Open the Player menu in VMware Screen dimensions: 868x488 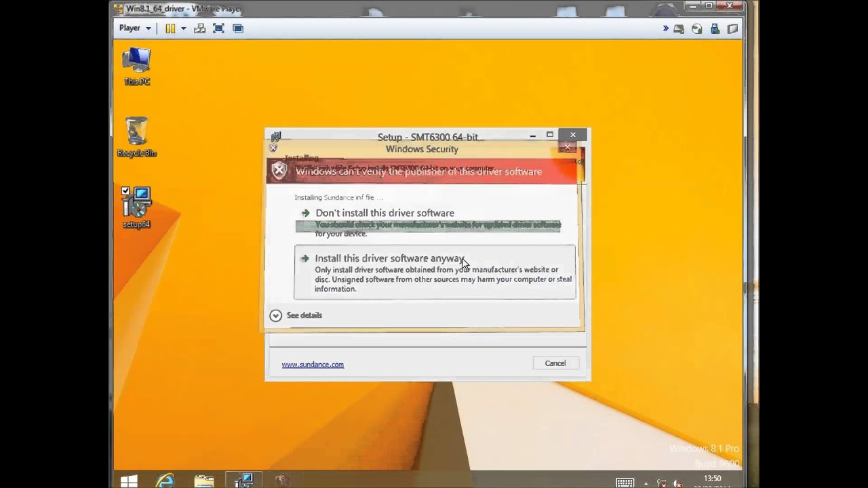coord(134,28)
